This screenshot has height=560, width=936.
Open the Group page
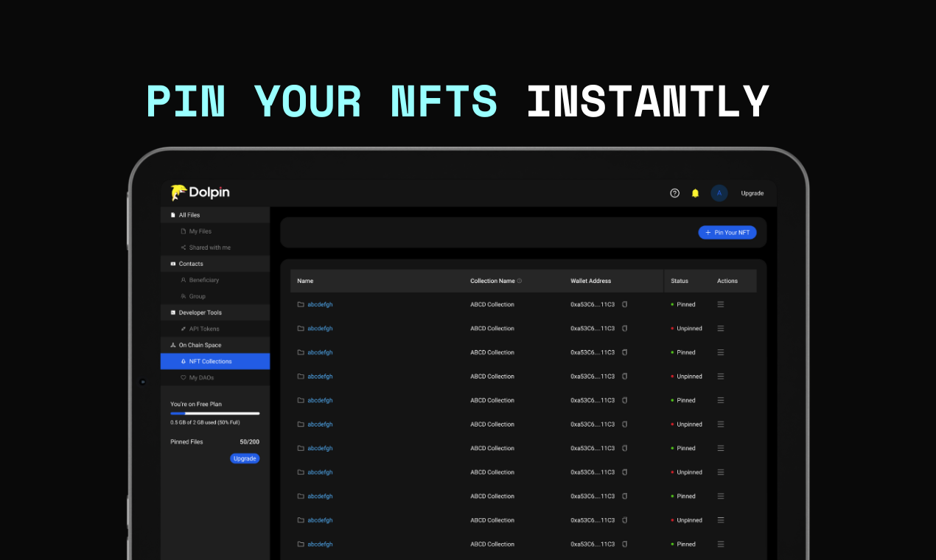click(215, 296)
